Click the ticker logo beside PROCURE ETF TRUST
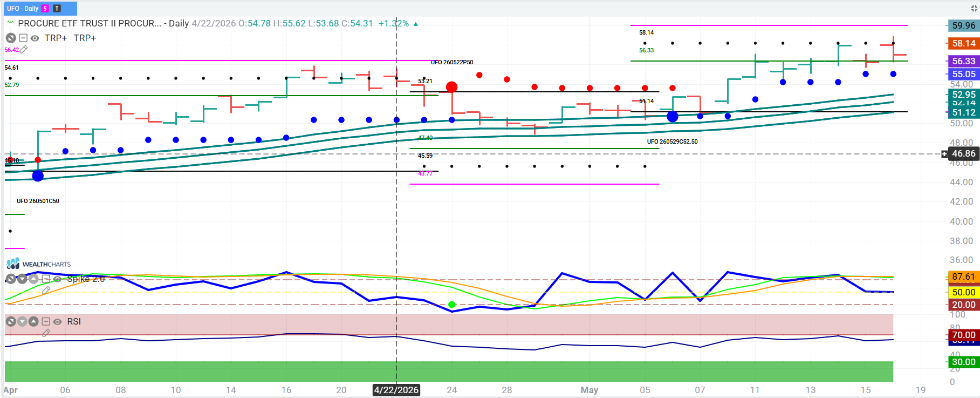This screenshot has height=398, width=980. 10,23
